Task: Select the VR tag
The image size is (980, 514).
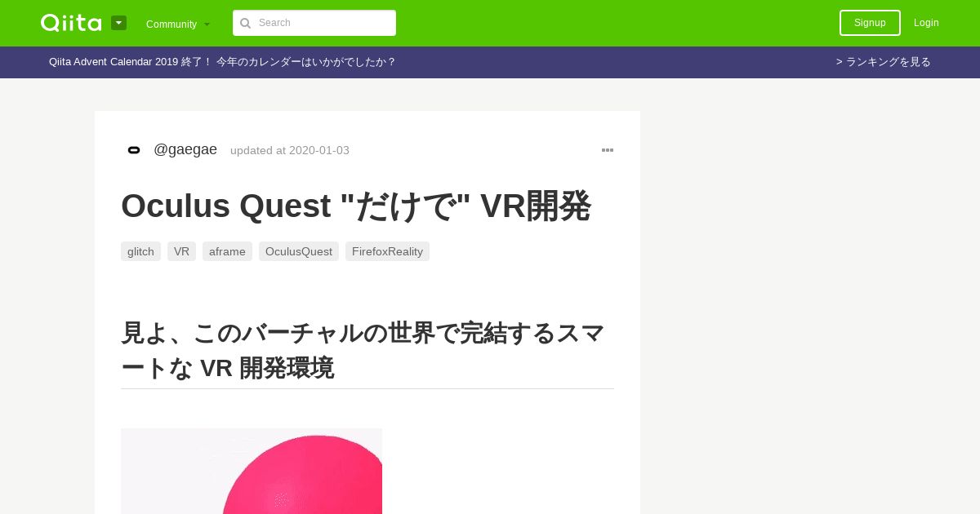Action: (181, 251)
